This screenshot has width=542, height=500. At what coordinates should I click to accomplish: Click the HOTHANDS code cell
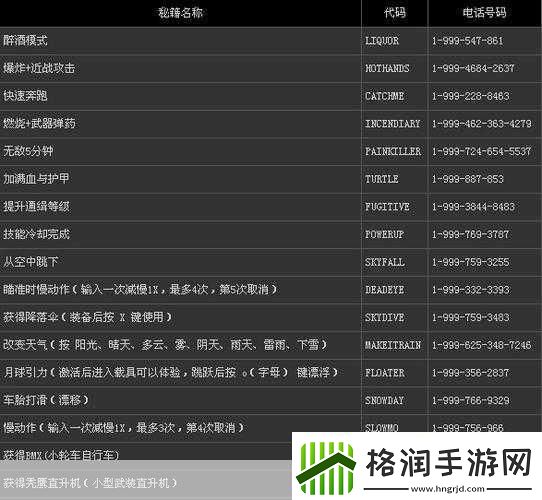tap(394, 68)
